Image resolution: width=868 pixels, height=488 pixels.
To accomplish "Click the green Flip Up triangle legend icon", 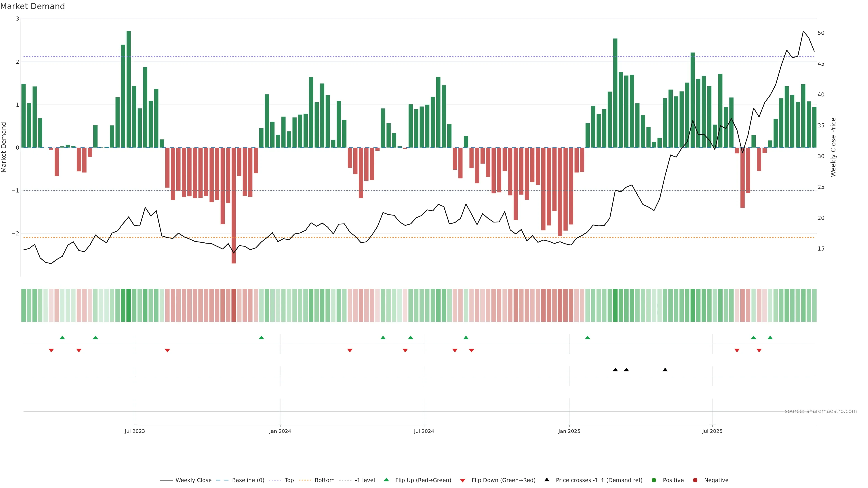I will [x=386, y=480].
